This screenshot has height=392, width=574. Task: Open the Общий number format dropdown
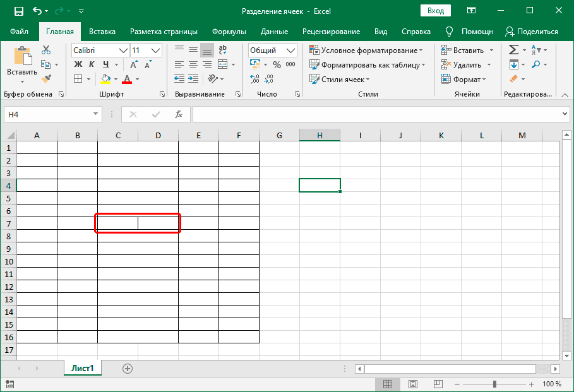tap(290, 50)
